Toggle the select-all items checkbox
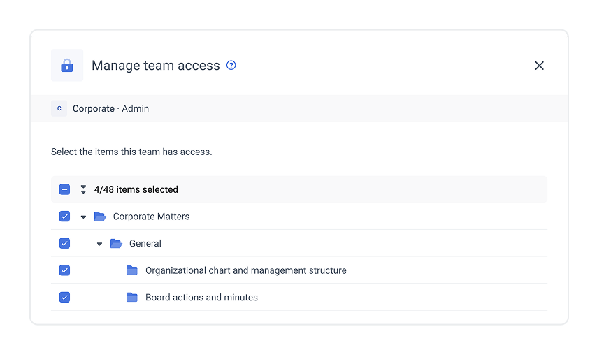597x364 pixels. pos(64,189)
